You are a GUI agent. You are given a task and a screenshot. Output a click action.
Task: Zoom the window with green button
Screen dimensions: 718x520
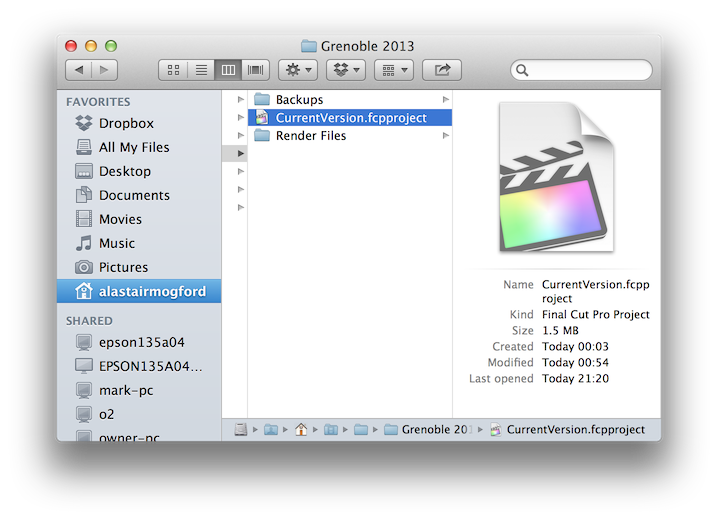[111, 46]
